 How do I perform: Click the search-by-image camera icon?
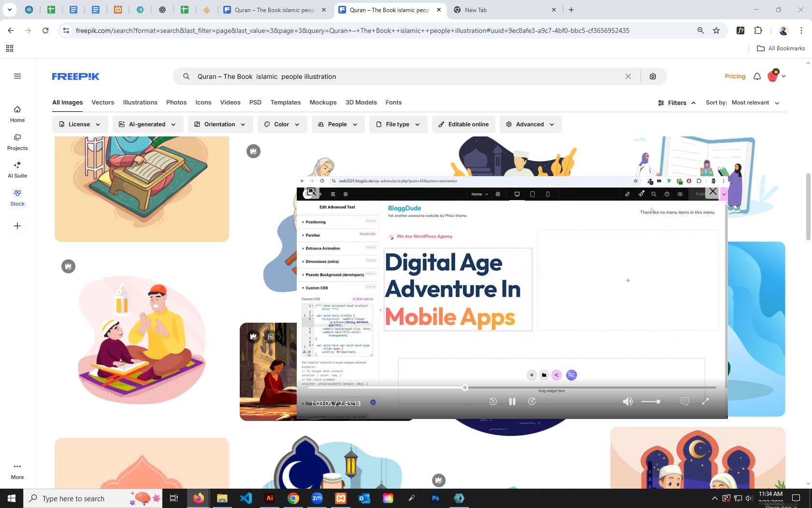652,76
